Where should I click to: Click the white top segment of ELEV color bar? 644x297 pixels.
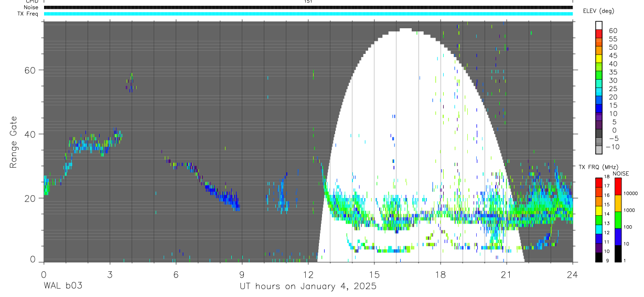click(599, 25)
